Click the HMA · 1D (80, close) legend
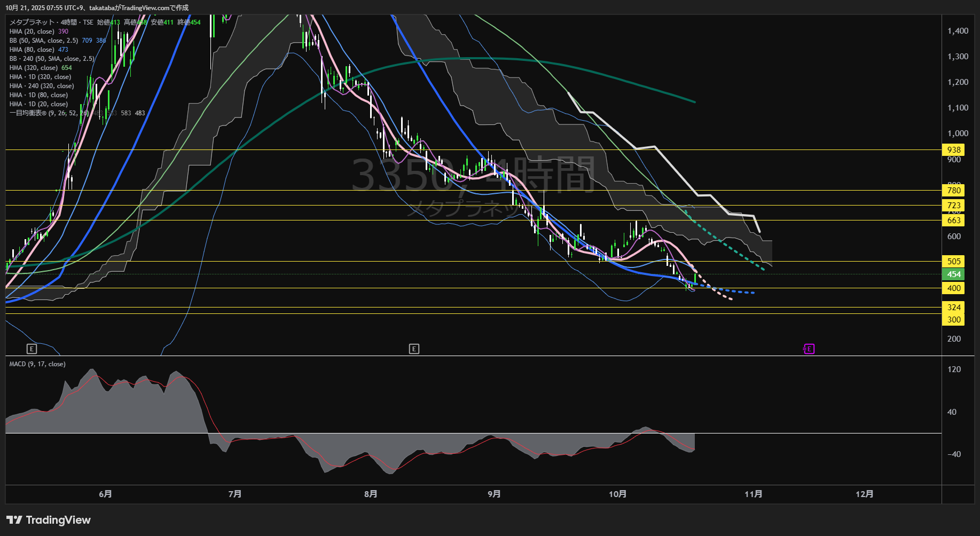The height and width of the screenshot is (536, 980). tap(38, 95)
